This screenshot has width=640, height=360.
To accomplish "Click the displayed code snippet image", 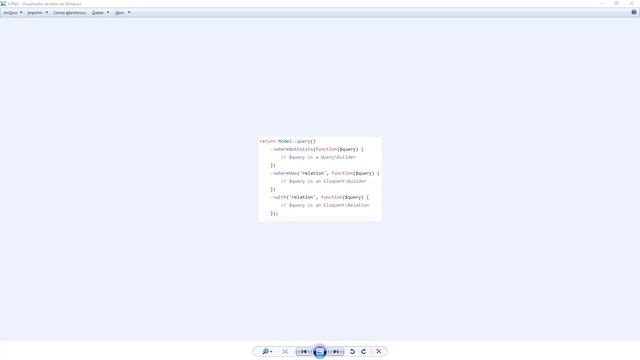I will coord(320,179).
